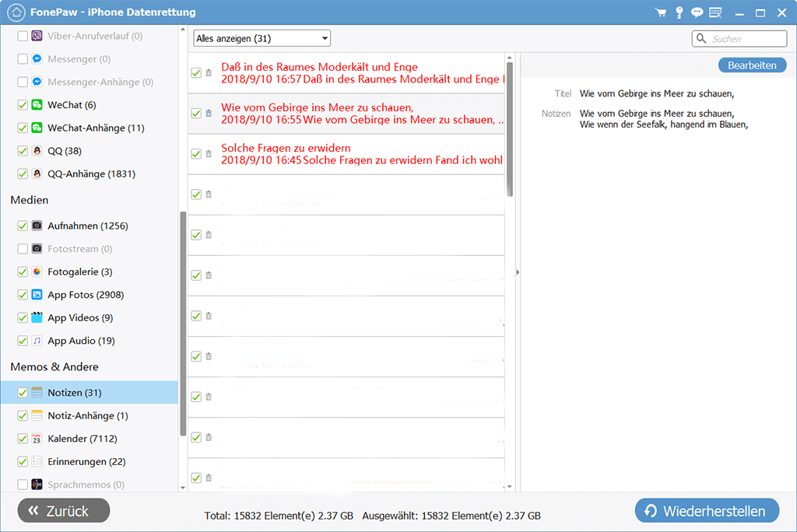Viewport: 797px width, 532px height.
Task: Click the Sprachmemos icon
Action: point(37,485)
